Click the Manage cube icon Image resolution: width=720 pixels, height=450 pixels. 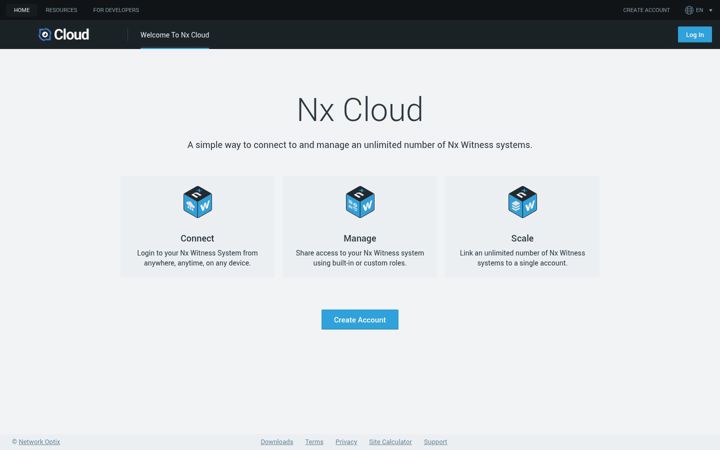click(x=360, y=202)
